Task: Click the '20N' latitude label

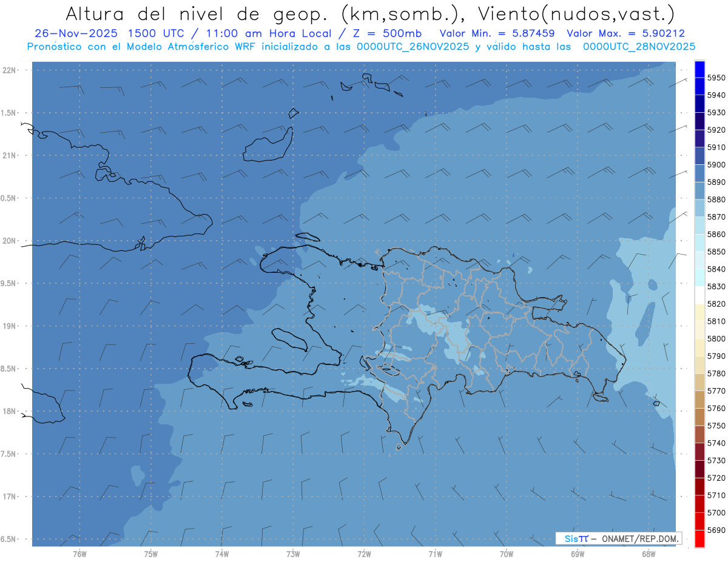Action: click(10, 241)
